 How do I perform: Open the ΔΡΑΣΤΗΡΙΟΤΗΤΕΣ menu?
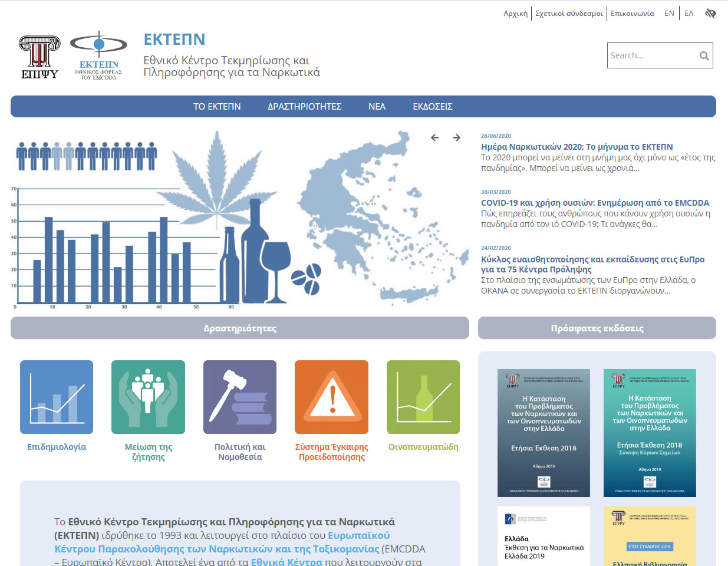(x=304, y=107)
